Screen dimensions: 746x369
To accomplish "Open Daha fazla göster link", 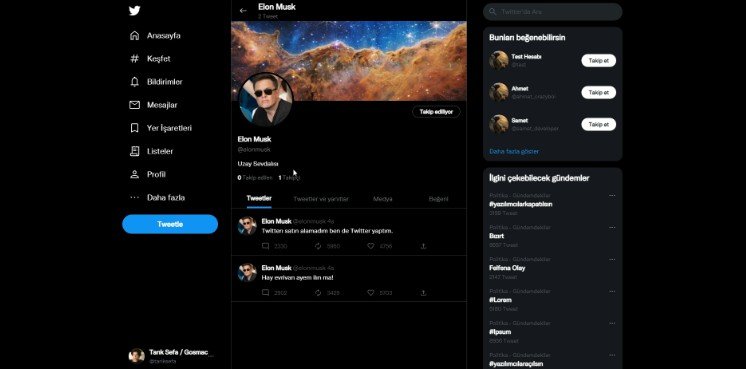I will (x=514, y=151).
